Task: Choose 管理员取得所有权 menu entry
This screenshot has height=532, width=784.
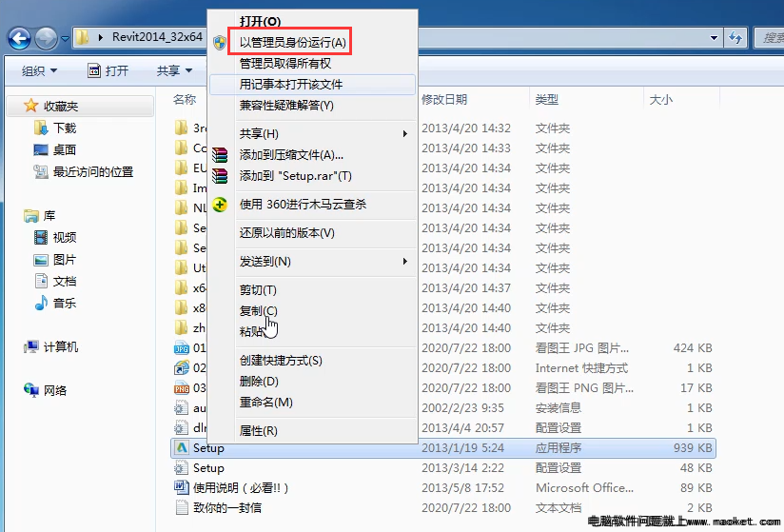Action: 285,64
